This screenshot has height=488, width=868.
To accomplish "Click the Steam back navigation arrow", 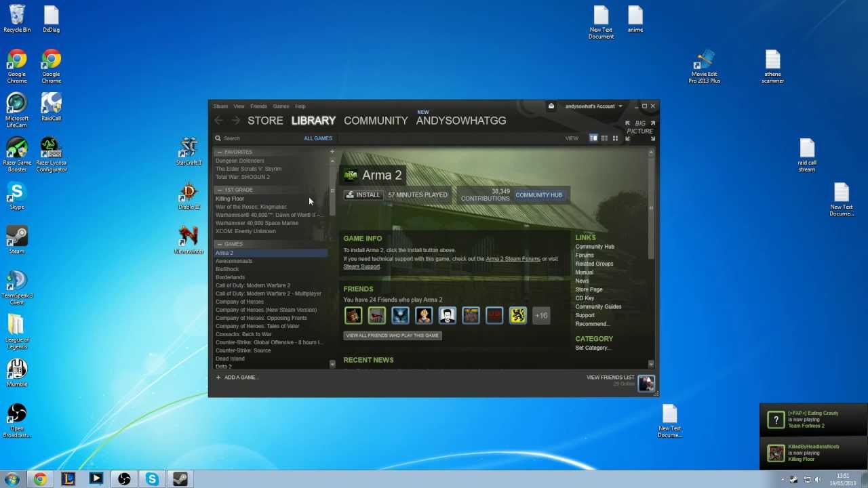I will 218,121.
